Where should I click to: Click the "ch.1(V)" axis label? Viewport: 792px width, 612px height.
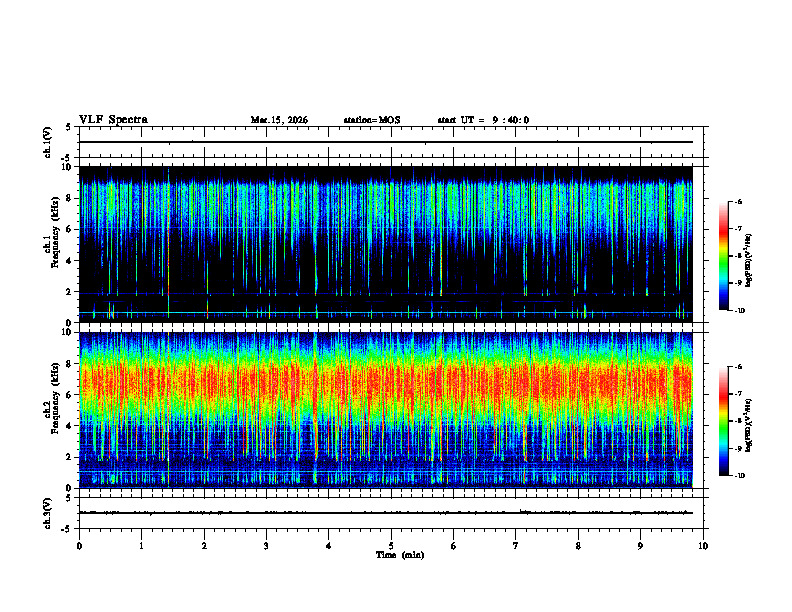[x=48, y=142]
